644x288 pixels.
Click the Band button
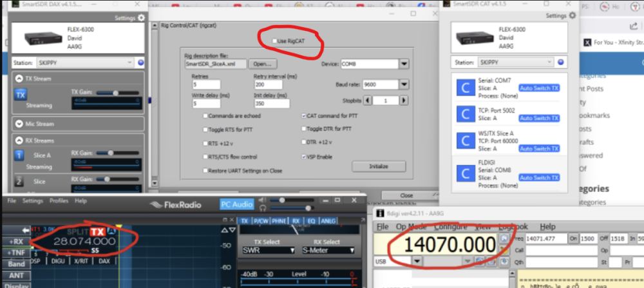(17, 264)
